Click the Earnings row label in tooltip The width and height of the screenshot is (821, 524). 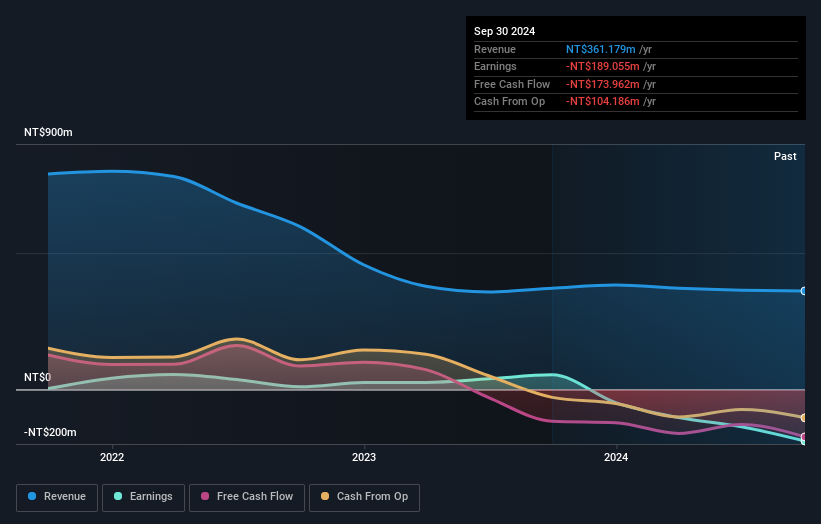coord(495,66)
